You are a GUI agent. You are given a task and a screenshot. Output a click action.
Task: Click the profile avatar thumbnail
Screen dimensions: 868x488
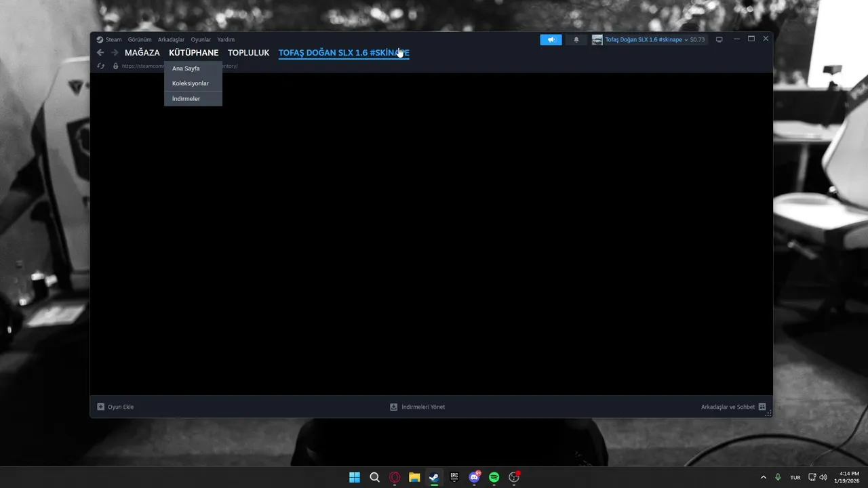click(x=597, y=39)
